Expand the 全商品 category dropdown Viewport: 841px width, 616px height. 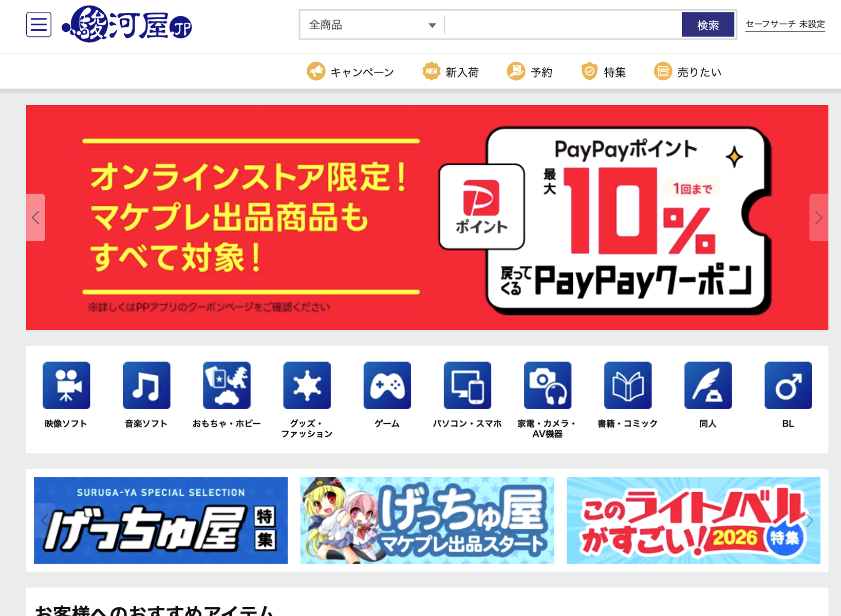[372, 25]
